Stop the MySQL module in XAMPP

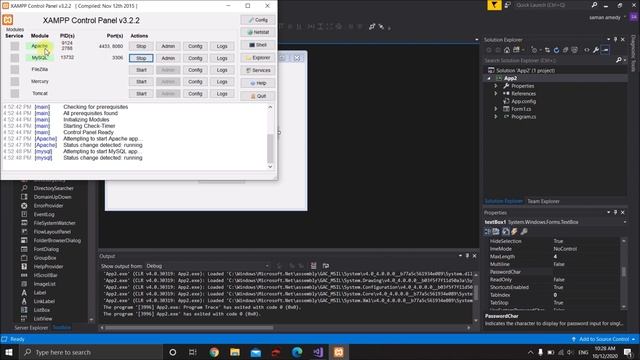(141, 58)
